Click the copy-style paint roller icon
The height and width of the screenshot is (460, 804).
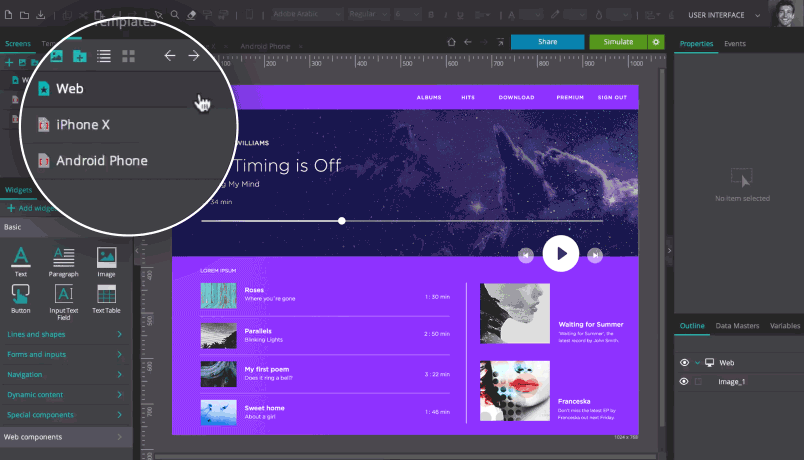tap(207, 15)
